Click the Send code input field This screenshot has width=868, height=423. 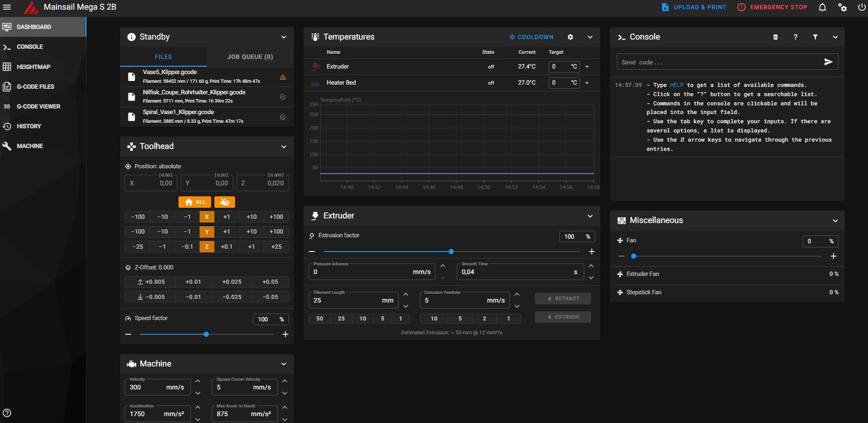point(718,62)
